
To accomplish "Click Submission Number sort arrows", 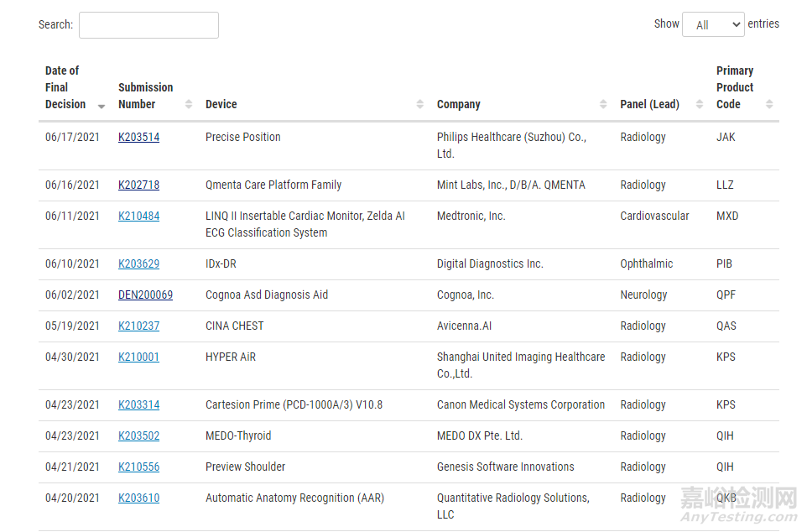I will pos(186,105).
